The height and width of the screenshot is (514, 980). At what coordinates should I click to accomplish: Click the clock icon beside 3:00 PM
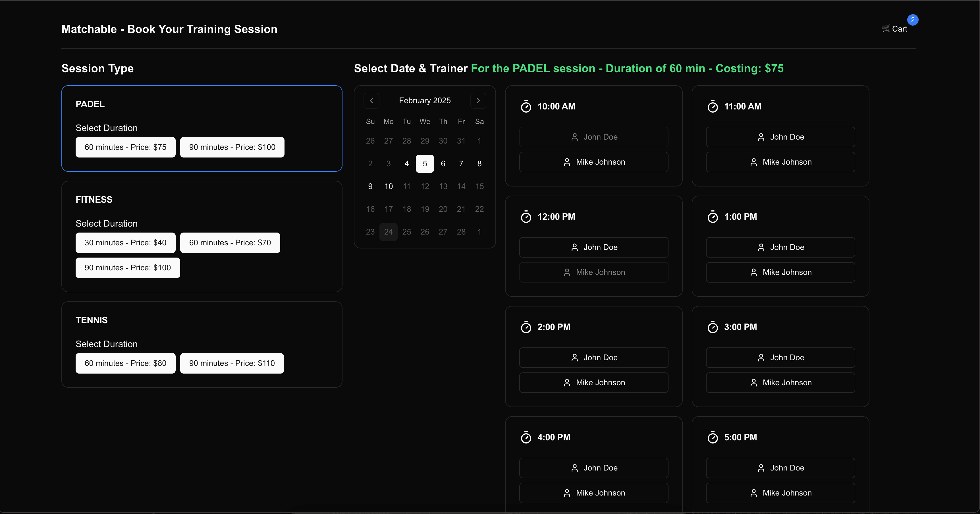(713, 327)
